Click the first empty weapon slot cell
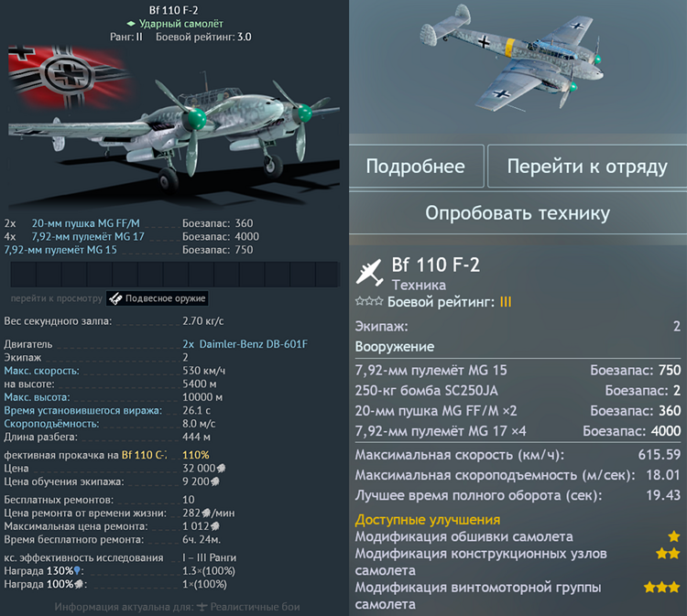The height and width of the screenshot is (616, 687). point(23,275)
